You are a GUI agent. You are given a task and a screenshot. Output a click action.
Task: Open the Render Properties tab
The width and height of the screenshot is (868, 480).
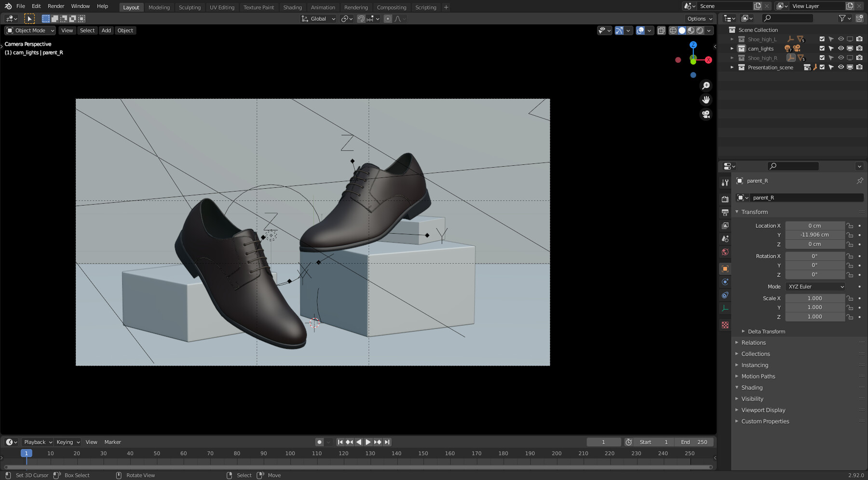coord(725,198)
